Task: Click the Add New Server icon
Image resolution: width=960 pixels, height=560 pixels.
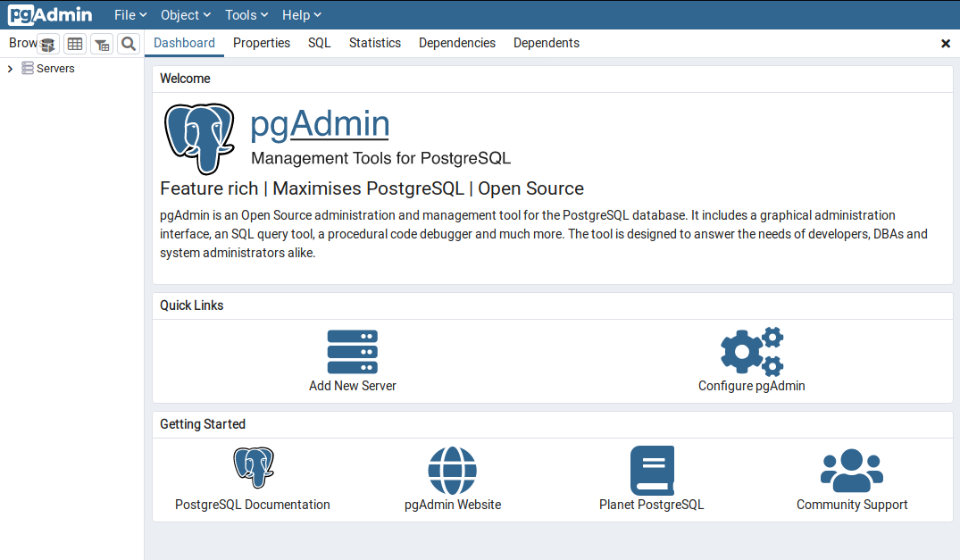Action: (352, 352)
